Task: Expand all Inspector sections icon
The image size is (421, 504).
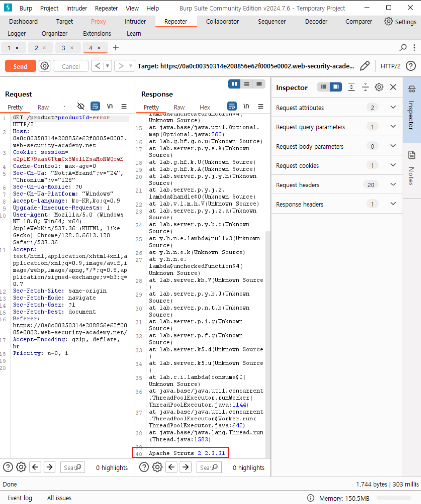Action: click(351, 87)
